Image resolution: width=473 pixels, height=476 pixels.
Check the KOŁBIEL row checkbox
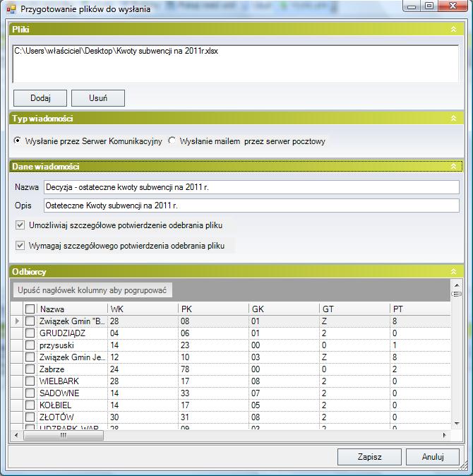coord(30,405)
